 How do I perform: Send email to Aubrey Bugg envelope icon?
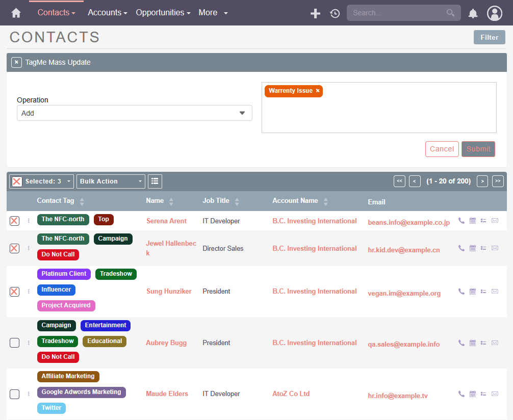495,343
